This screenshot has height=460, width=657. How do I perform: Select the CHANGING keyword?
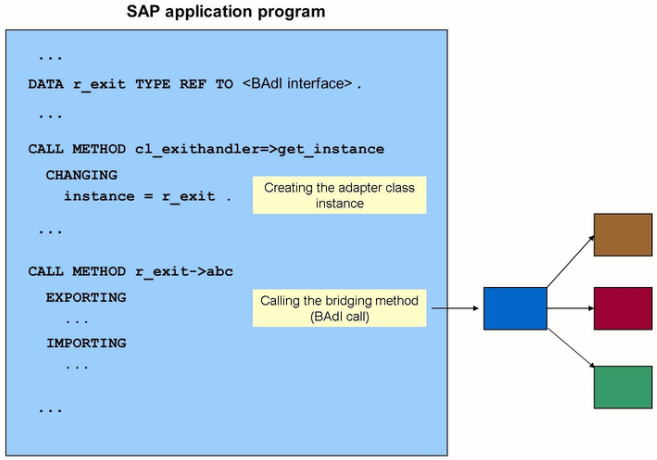pyautogui.click(x=81, y=175)
